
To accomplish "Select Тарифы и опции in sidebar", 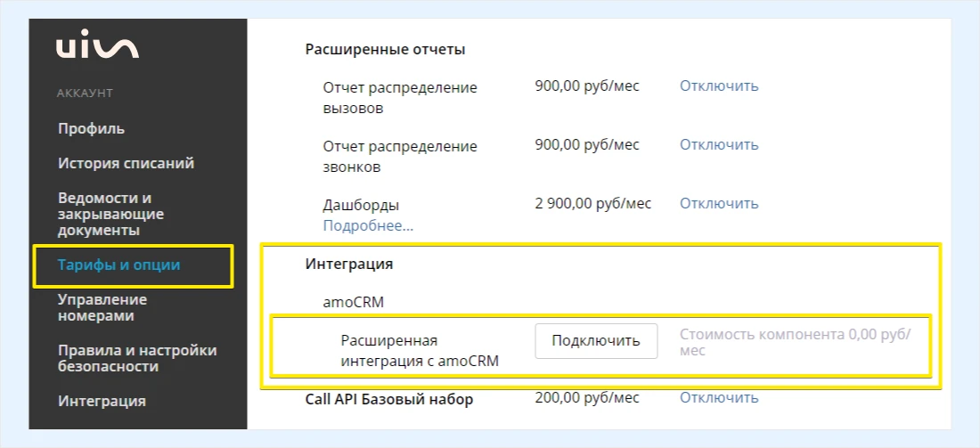I will coord(118,265).
